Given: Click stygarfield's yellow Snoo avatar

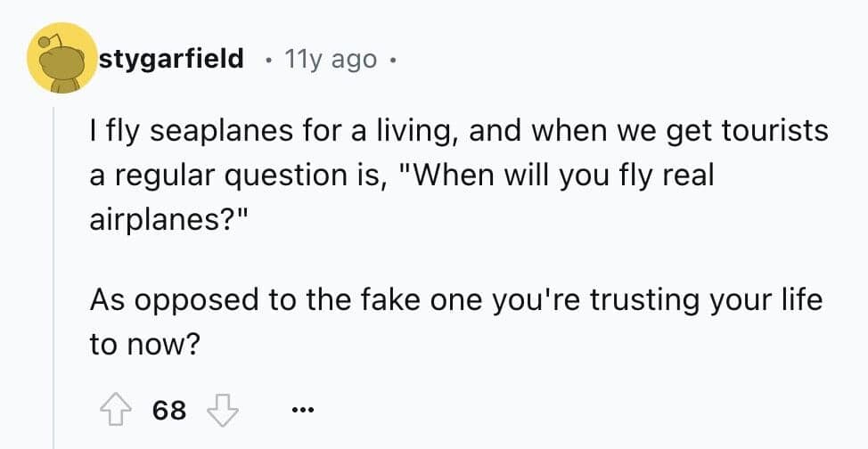Looking at the screenshot, I should coord(61,59).
